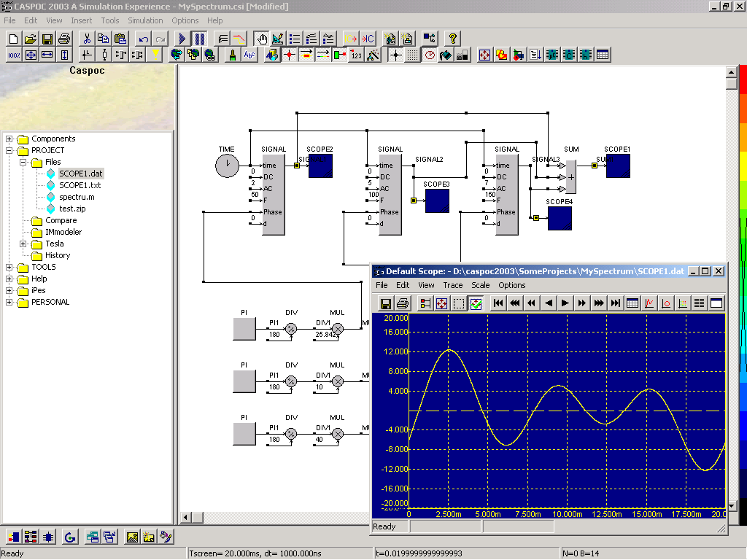Toggle the crosshair cursor button
The height and width of the screenshot is (560, 747).
click(395, 55)
